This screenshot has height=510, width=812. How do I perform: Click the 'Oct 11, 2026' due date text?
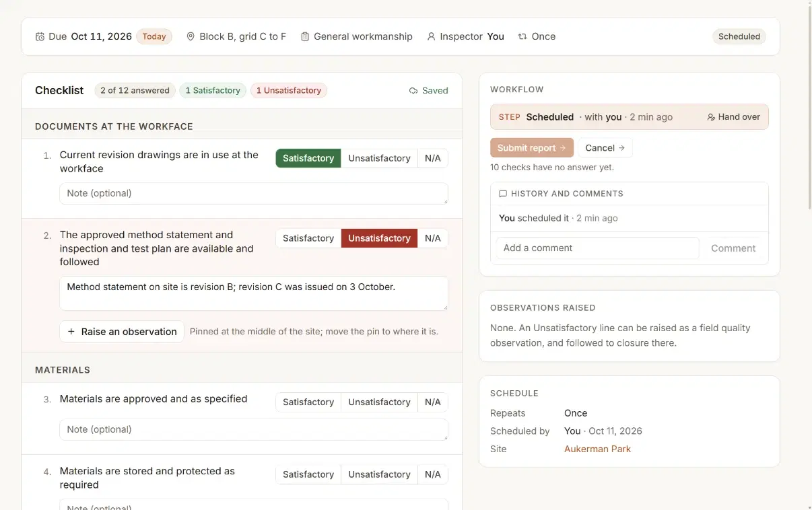(x=101, y=36)
